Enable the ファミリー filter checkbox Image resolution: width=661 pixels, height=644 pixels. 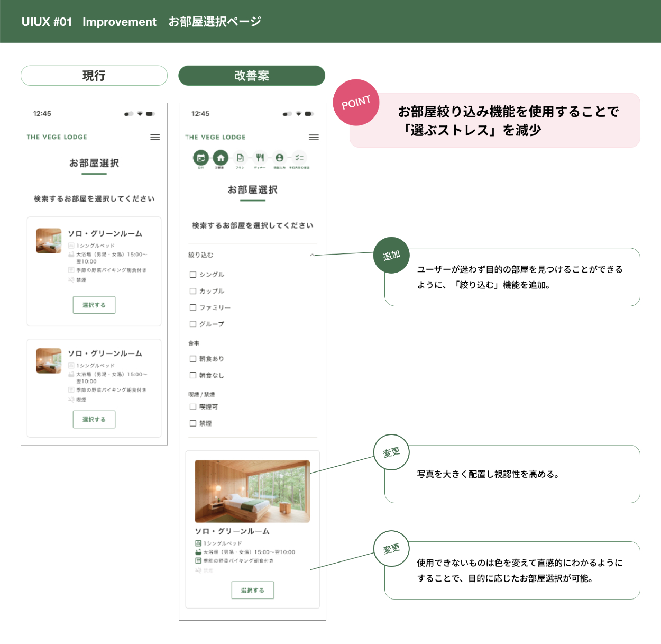pyautogui.click(x=193, y=307)
